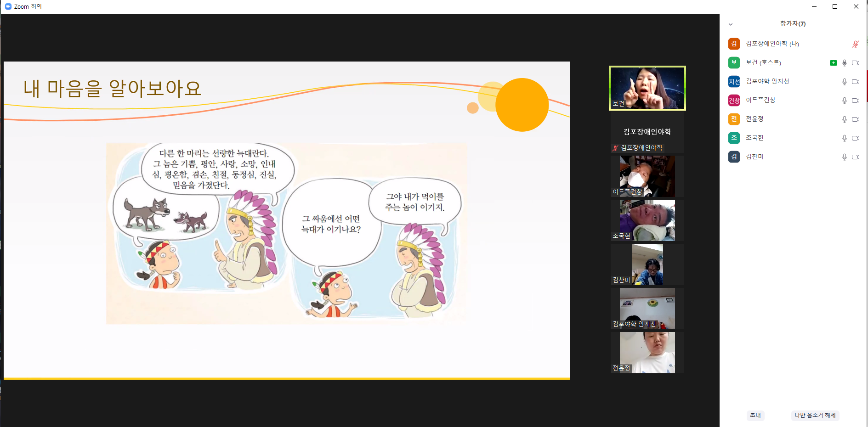The height and width of the screenshot is (427, 868).
Task: Click the participant name 전윤정 in the list
Action: 755,119
